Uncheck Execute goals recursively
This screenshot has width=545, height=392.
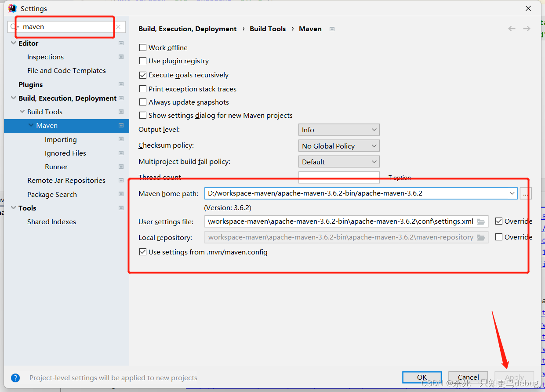143,75
